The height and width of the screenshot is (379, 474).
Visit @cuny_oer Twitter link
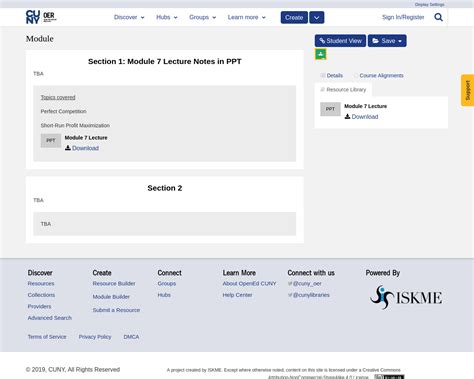[x=305, y=283]
